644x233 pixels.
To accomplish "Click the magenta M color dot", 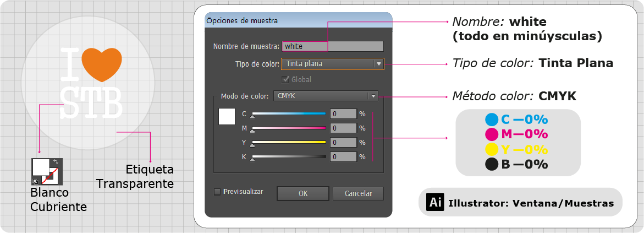I will click(x=492, y=134).
